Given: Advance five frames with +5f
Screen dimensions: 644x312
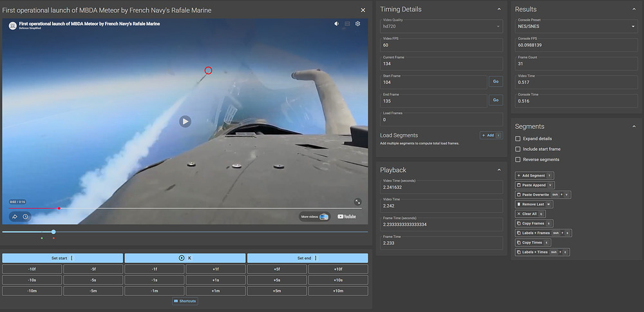Looking at the screenshot, I should 277,269.
